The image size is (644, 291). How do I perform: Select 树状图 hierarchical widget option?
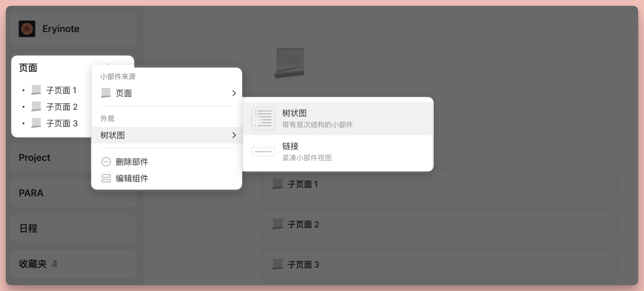338,119
